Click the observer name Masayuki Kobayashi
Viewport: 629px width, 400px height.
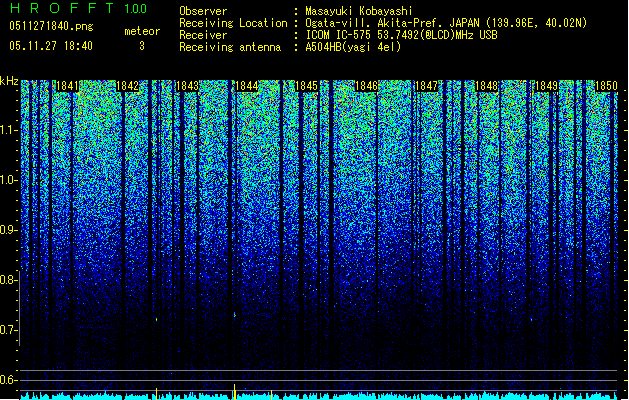[x=359, y=11]
